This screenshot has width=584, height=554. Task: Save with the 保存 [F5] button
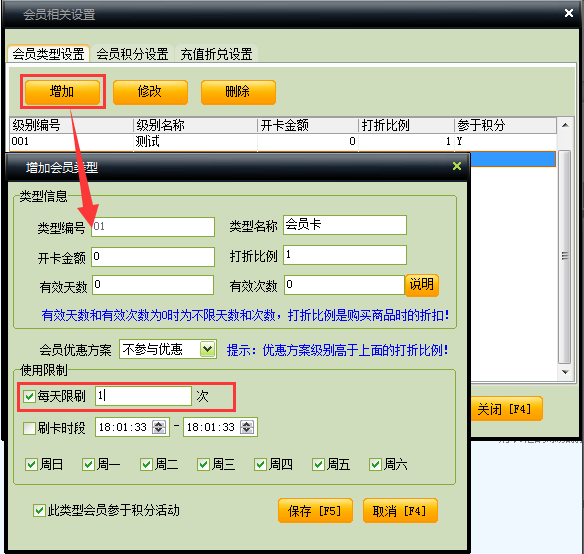315,511
